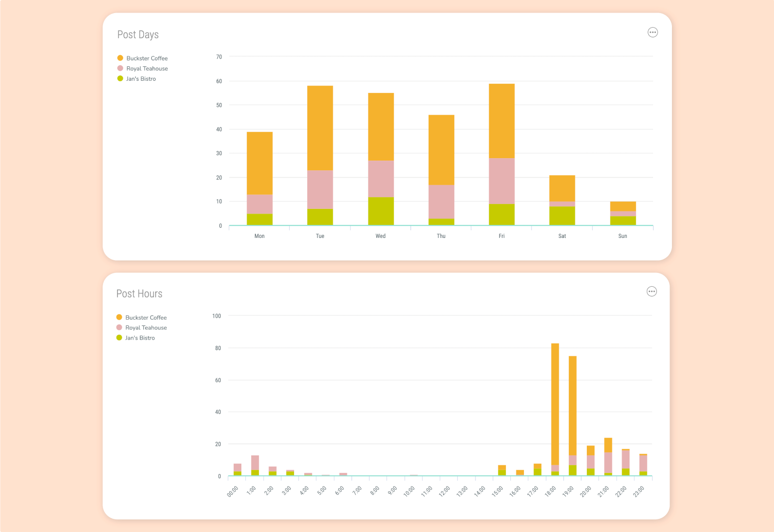Click the Royal Teahouse legend dot in Post Days

point(119,68)
